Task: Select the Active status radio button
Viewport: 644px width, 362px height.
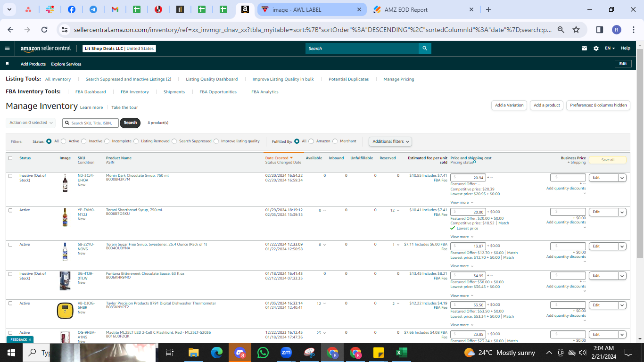Action: pyautogui.click(x=64, y=141)
